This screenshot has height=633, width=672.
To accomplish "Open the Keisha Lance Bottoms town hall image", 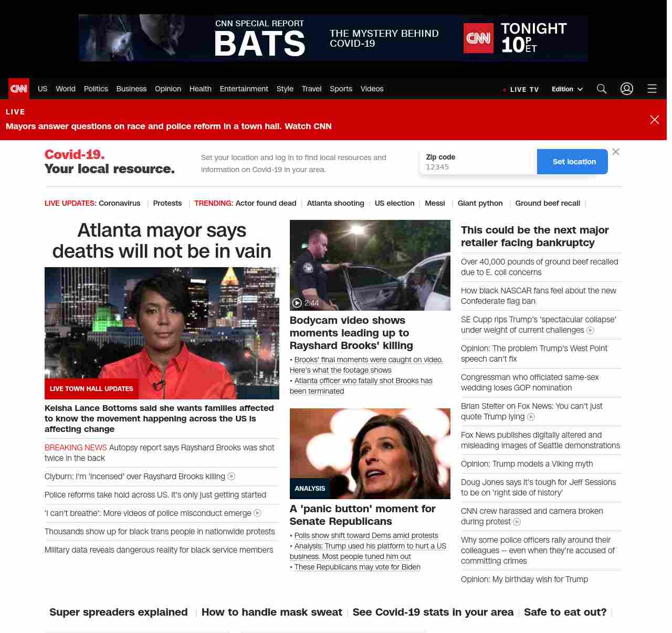I will tap(162, 333).
